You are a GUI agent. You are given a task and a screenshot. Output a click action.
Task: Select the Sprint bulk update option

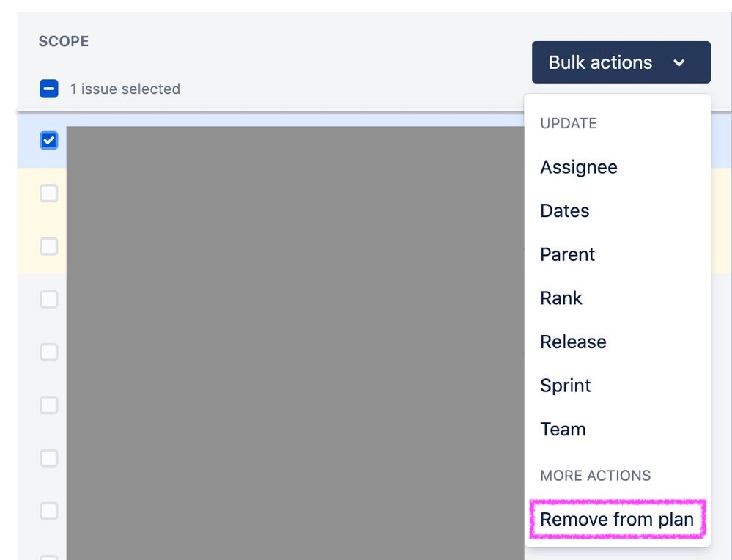(x=565, y=386)
